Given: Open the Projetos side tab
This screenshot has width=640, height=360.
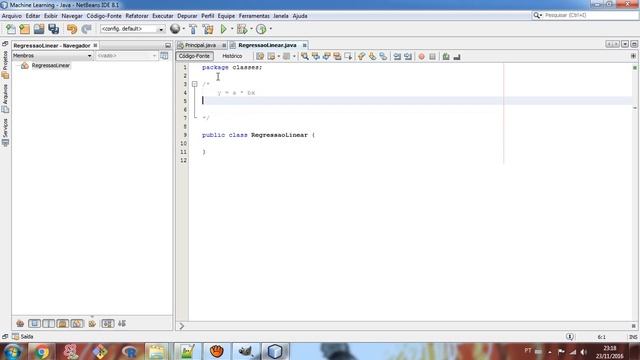Looking at the screenshot, I should click(5, 64).
